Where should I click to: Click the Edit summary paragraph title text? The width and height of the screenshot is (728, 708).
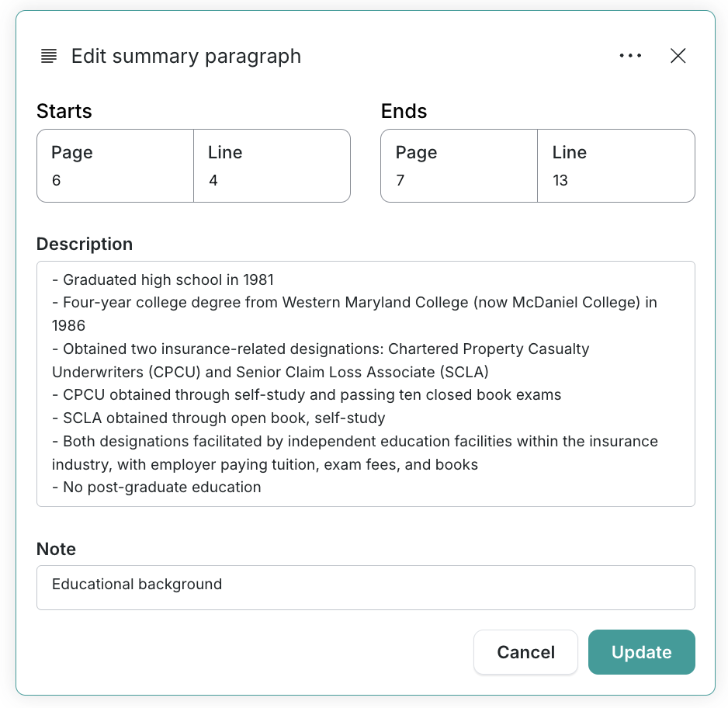(186, 56)
